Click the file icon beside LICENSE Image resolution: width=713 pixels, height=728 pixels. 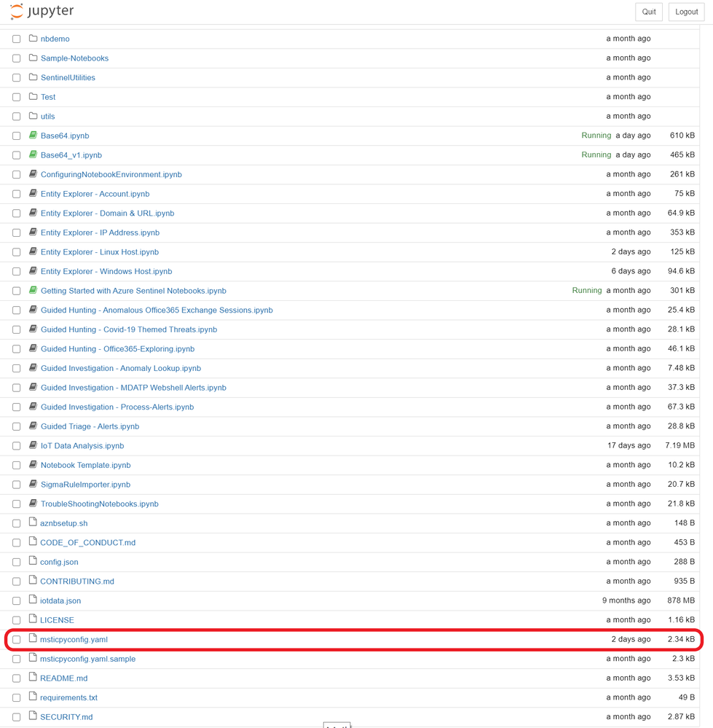coord(33,619)
